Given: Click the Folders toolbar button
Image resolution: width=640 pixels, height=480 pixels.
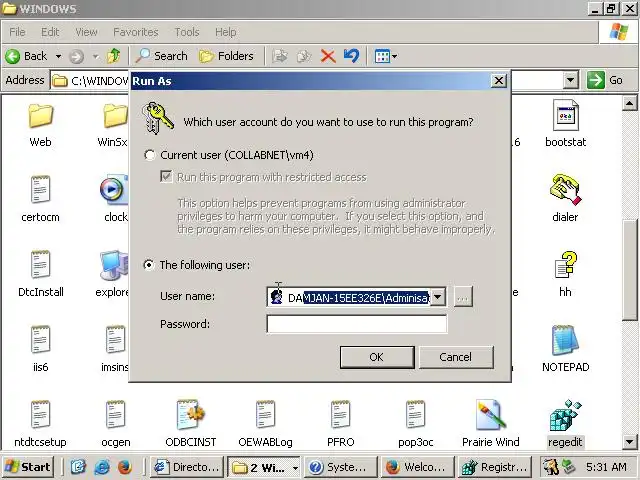Looking at the screenshot, I should [x=226, y=56].
